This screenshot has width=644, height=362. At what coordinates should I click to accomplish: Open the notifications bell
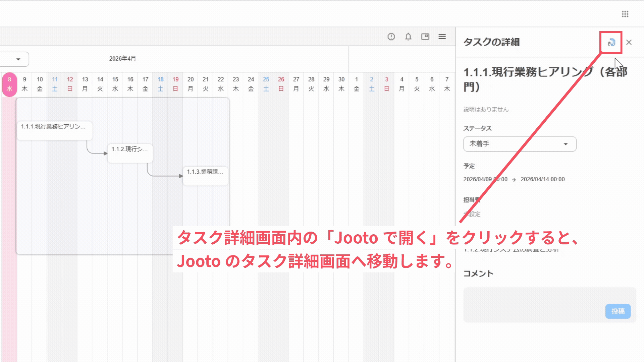pyautogui.click(x=408, y=37)
